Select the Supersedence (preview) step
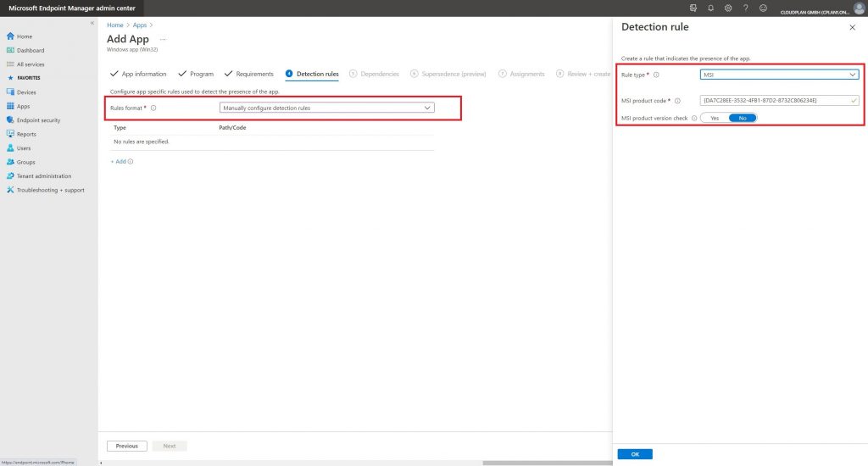This screenshot has width=868, height=466. (x=448, y=74)
